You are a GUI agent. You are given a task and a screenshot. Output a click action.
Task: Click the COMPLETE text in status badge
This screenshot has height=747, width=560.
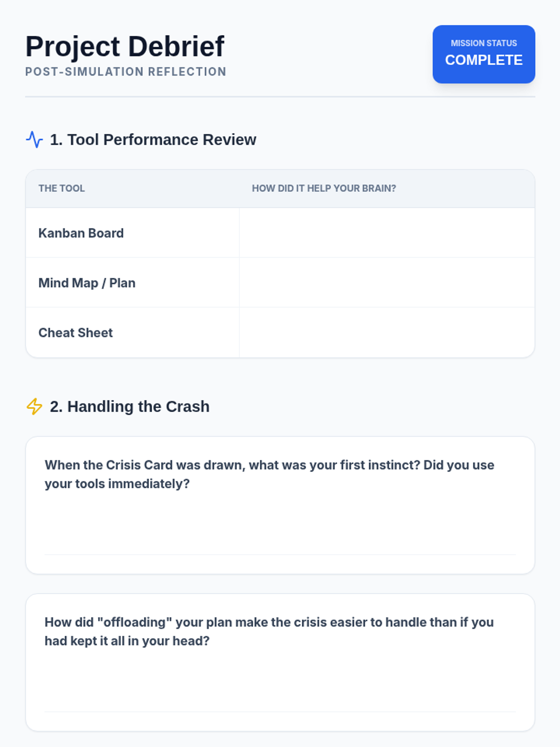(x=483, y=60)
